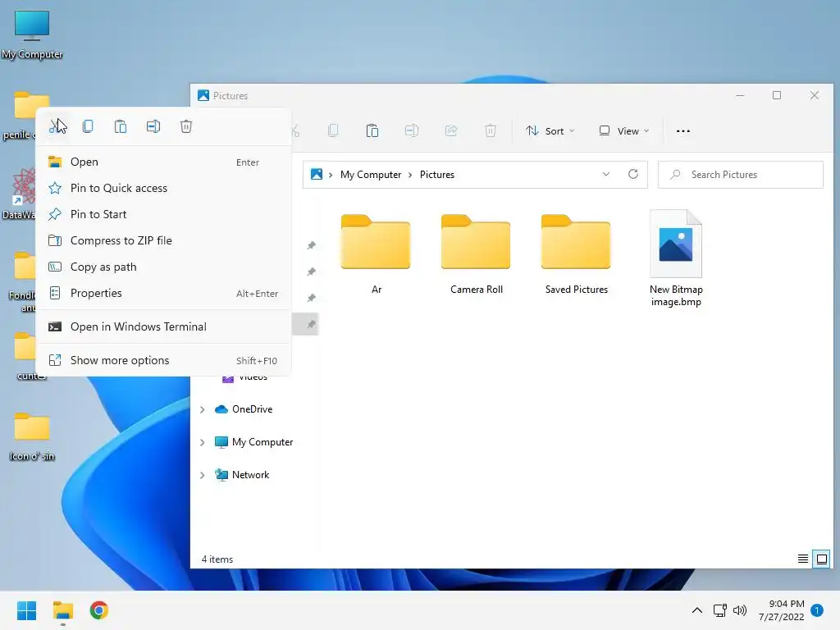Screen dimensions: 840x630
Task: Expand the Network tree node
Action: [x=202, y=475]
